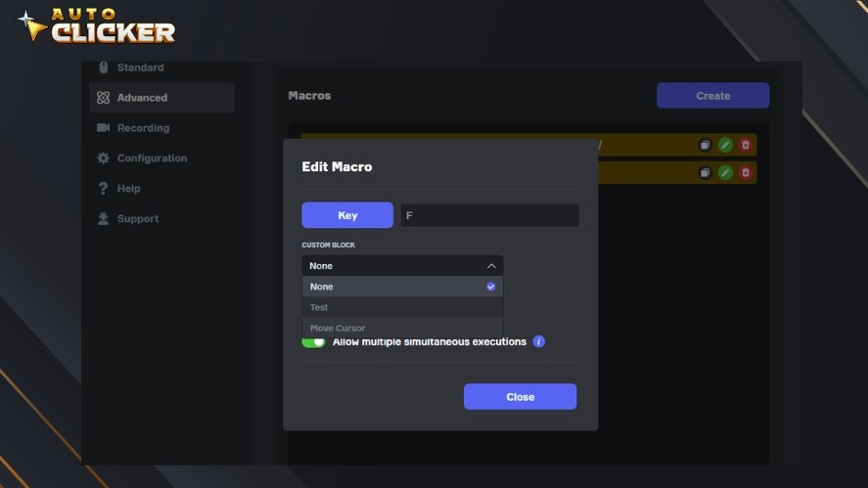Choose Test in the custom block list
This screenshot has width=868, height=488.
[x=402, y=307]
